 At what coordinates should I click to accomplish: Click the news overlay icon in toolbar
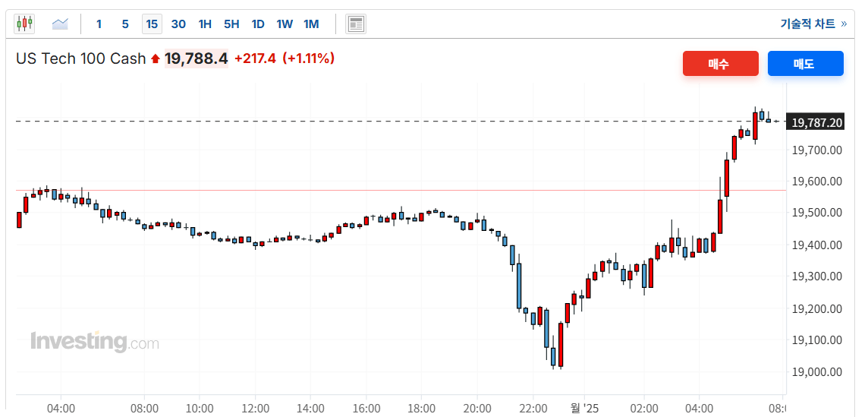[356, 24]
